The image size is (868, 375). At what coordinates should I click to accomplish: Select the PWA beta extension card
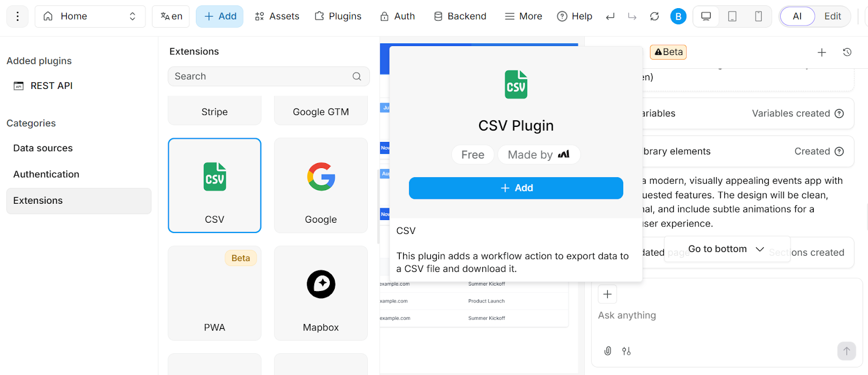[x=214, y=293]
